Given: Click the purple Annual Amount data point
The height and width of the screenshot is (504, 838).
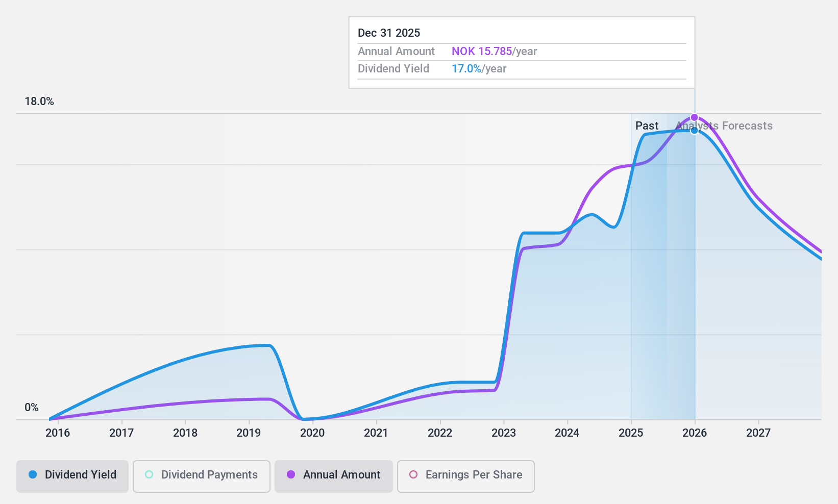Looking at the screenshot, I should 694,117.
